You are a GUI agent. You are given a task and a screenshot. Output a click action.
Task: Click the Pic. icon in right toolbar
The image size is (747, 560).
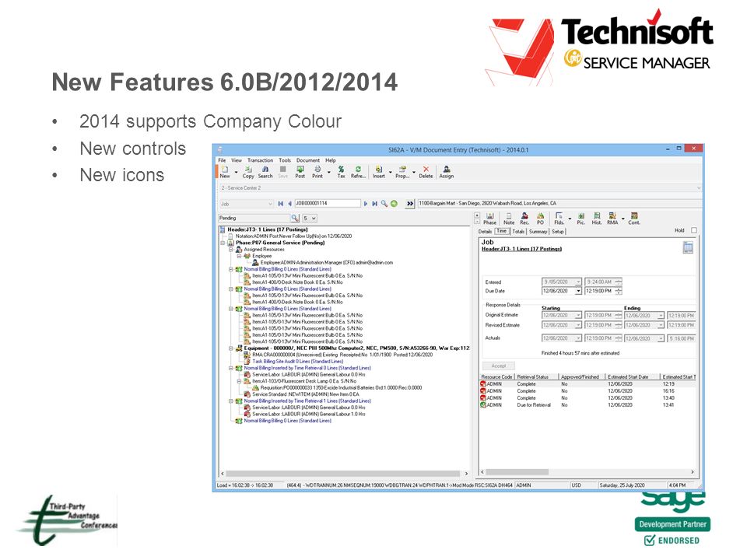point(580,219)
